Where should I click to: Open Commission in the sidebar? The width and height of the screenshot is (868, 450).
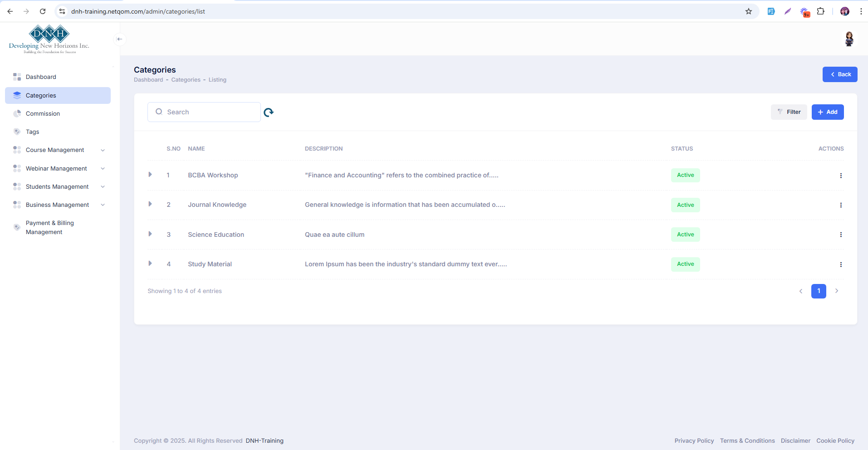click(x=58, y=113)
